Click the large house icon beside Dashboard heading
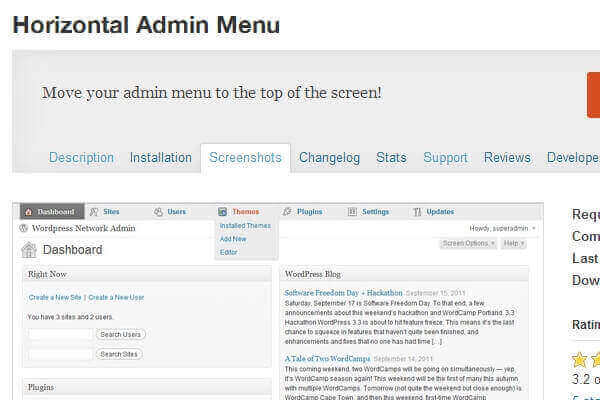Viewport: 600px width, 400px height. click(29, 250)
